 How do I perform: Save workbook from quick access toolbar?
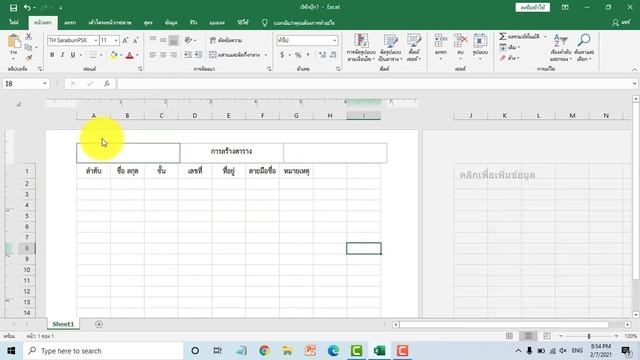13,7
